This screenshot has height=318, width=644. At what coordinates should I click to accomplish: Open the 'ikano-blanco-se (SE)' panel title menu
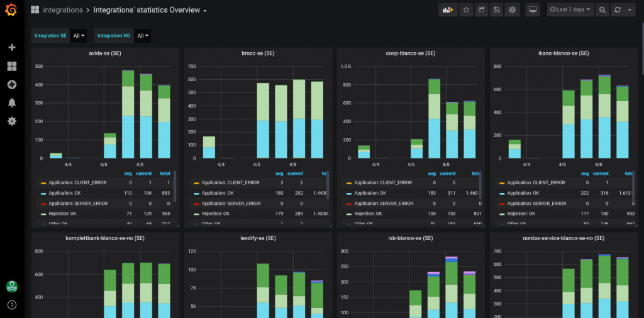[560, 53]
